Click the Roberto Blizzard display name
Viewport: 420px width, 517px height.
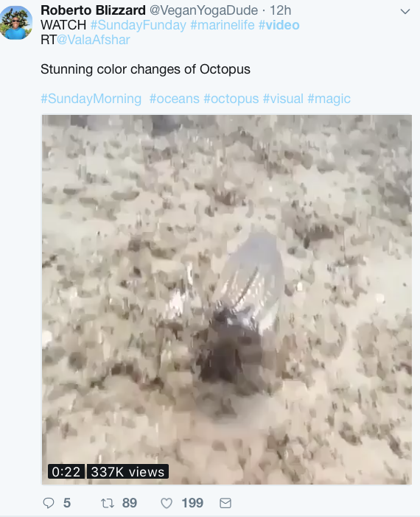pyautogui.click(x=93, y=10)
